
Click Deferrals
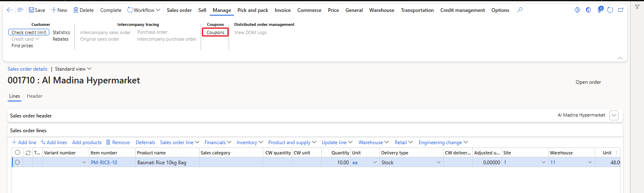pos(145,142)
